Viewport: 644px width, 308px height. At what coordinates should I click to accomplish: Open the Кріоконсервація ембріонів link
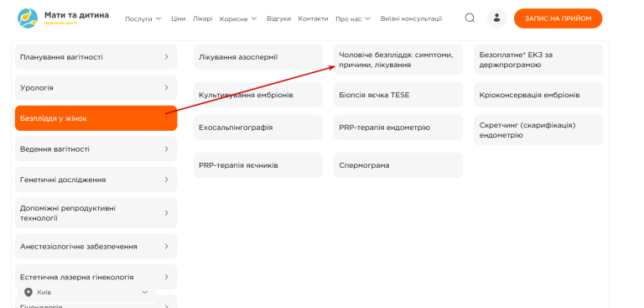click(x=538, y=95)
